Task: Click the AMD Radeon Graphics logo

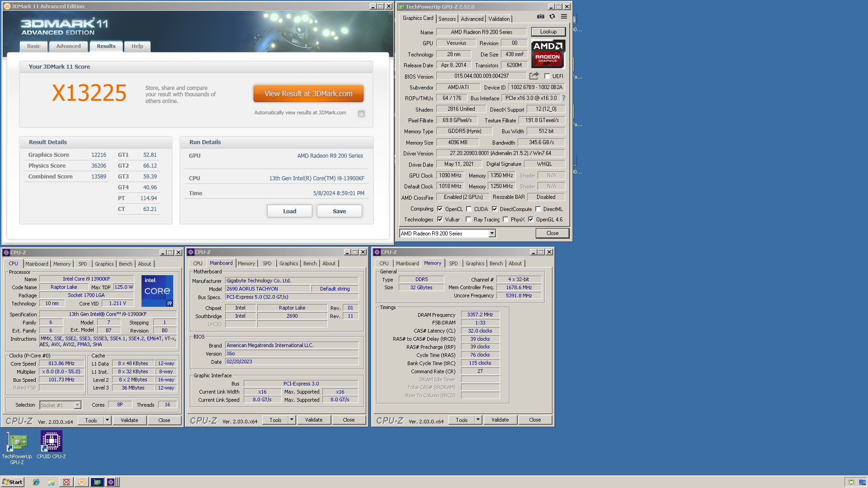Action: point(548,53)
